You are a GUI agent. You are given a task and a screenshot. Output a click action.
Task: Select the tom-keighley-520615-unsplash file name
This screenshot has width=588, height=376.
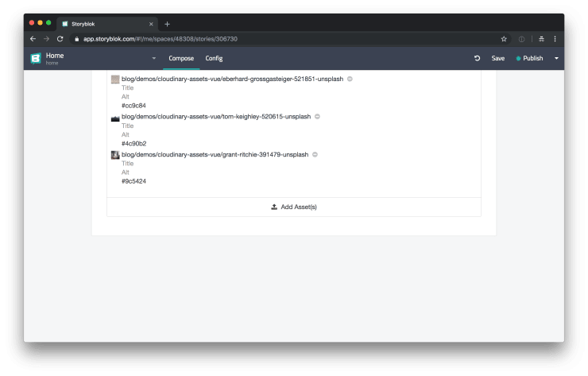coord(216,117)
